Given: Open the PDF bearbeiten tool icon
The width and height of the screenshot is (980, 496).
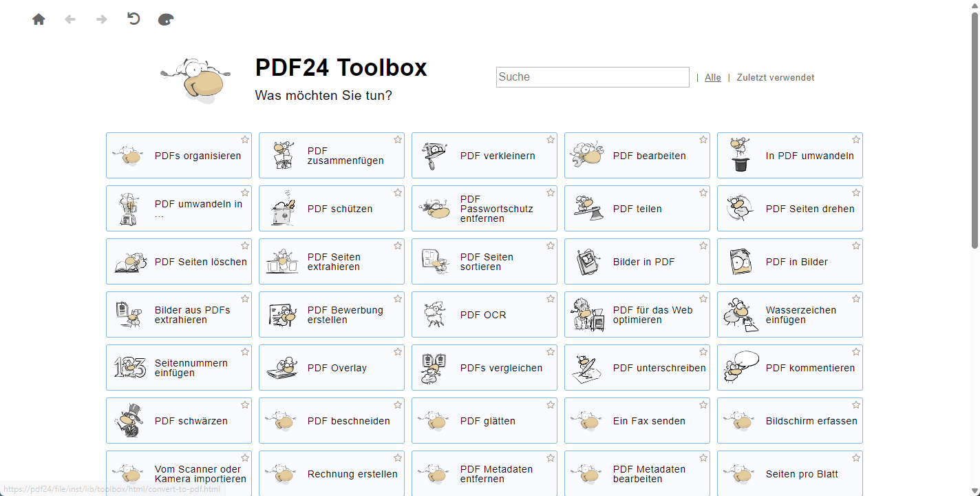Looking at the screenshot, I should [586, 156].
